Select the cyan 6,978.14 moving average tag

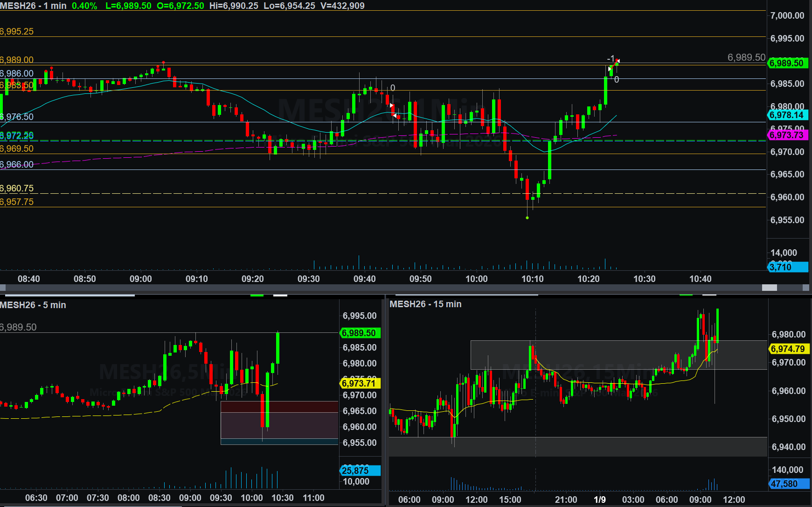click(x=787, y=115)
